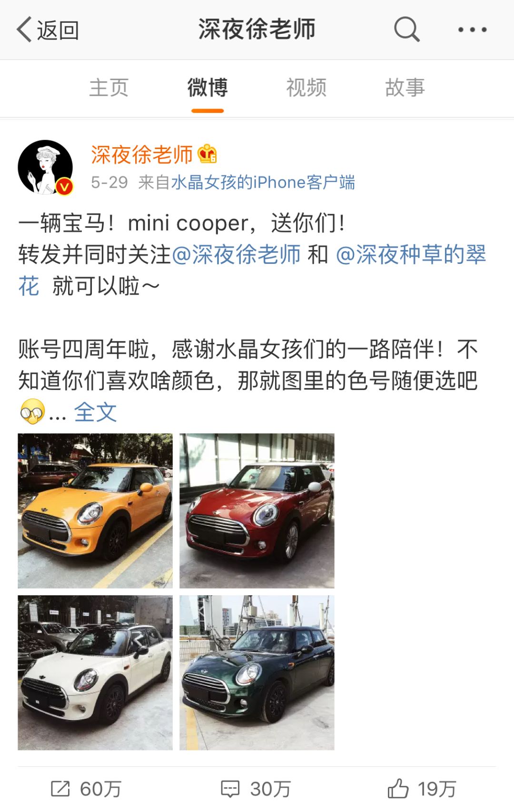Expand post with 全文 link
Viewport: 514px width, 812px height.
click(95, 412)
